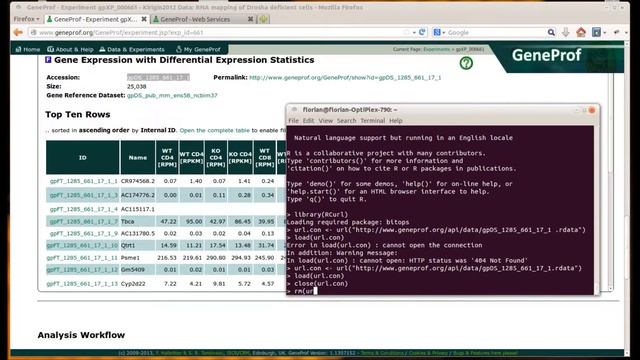Close the terminal window with red button

(592, 110)
